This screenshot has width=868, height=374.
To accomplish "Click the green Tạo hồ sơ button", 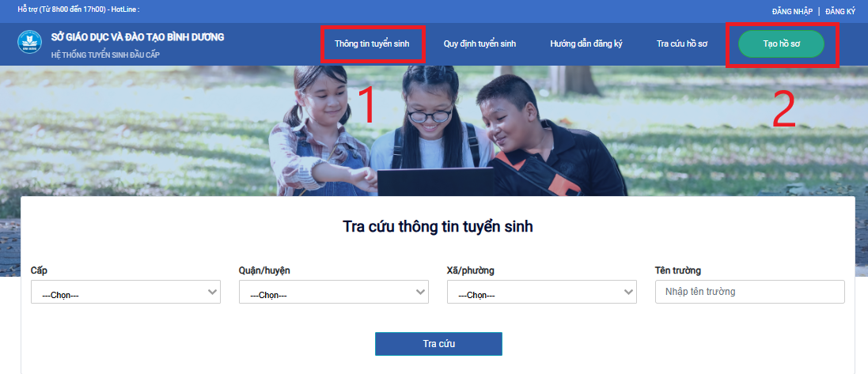I will click(x=781, y=43).
